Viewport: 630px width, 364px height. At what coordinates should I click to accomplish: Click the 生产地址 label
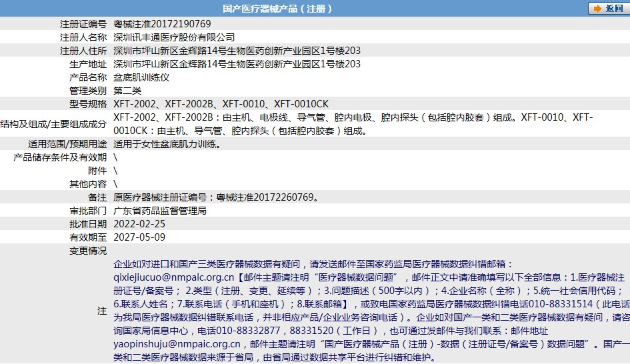click(88, 64)
